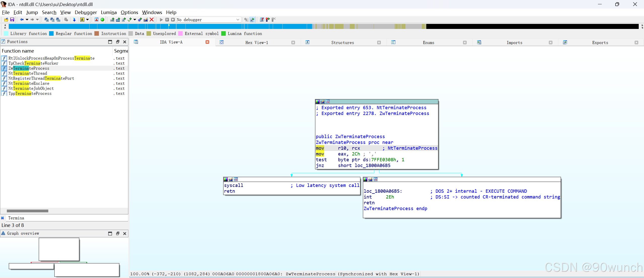Start debugger with the play icon

pos(161,20)
